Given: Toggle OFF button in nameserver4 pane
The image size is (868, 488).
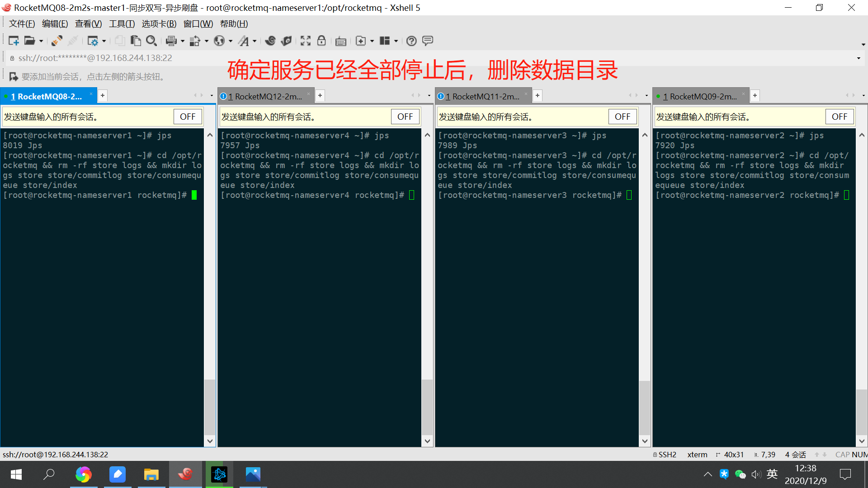Looking at the screenshot, I should point(405,117).
